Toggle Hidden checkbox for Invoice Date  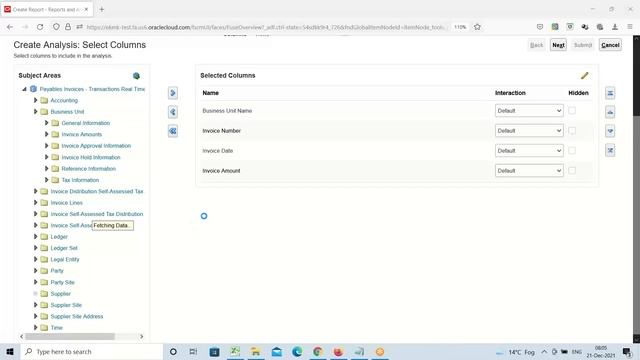coord(572,151)
